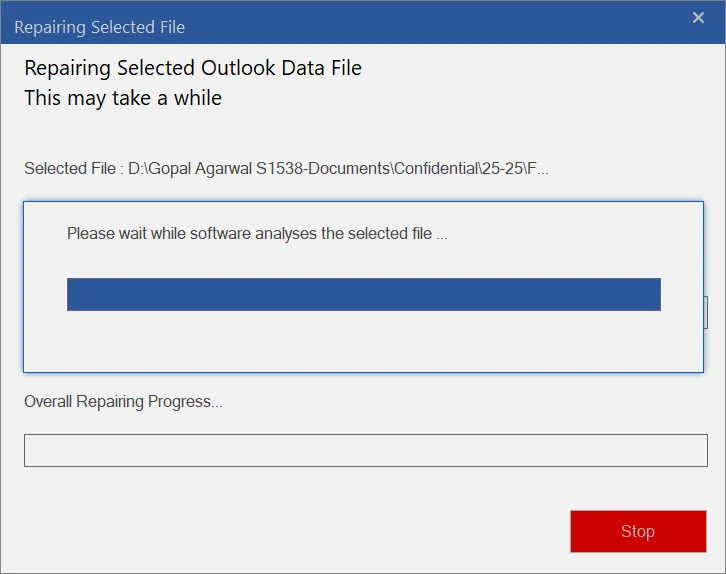Viewport: 726px width, 574px height.
Task: Click the blue file analysis progress bar
Action: point(363,294)
